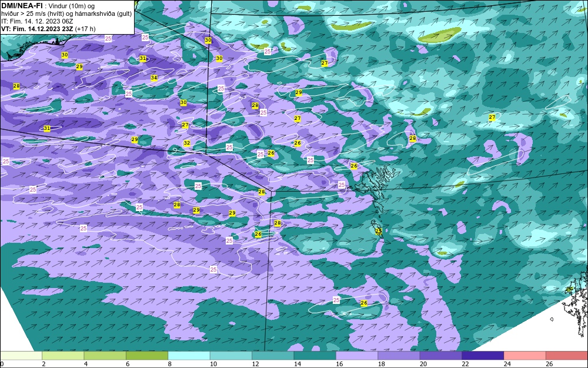This screenshot has width=588, height=368.
Task: Select the legend scale number "20"
Action: click(423, 364)
